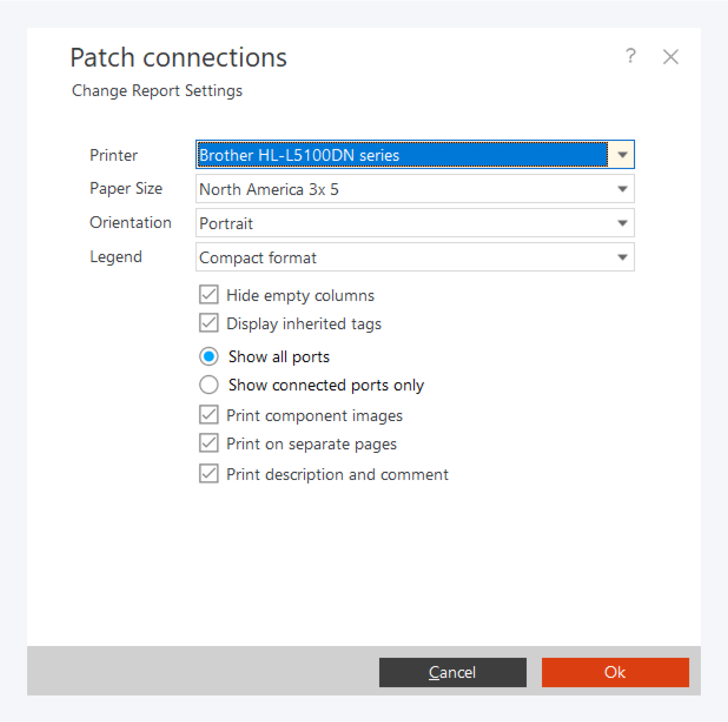728x722 pixels.
Task: Click the Brother HL-L5100DN series field
Action: 402,155
